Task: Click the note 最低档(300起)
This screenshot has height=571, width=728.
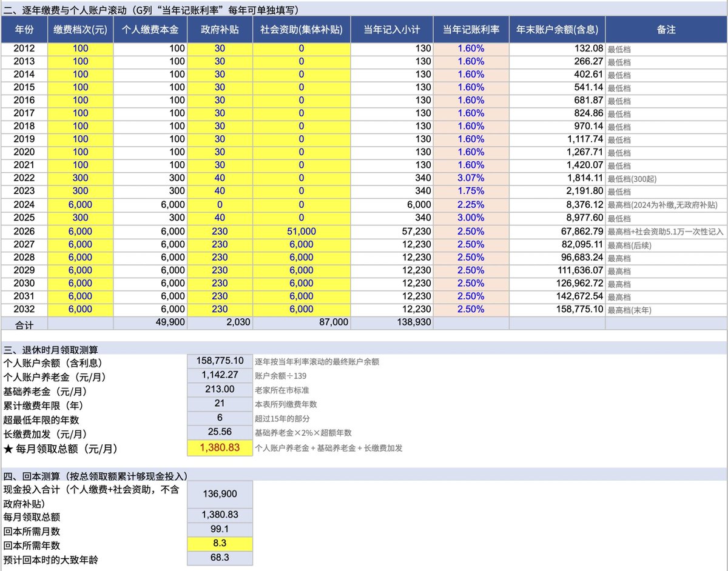Action: point(633,179)
